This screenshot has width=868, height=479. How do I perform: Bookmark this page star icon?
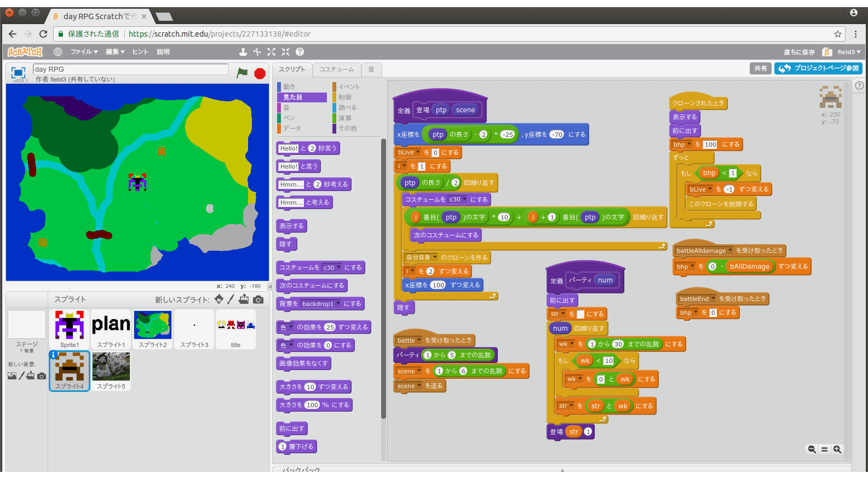click(838, 34)
